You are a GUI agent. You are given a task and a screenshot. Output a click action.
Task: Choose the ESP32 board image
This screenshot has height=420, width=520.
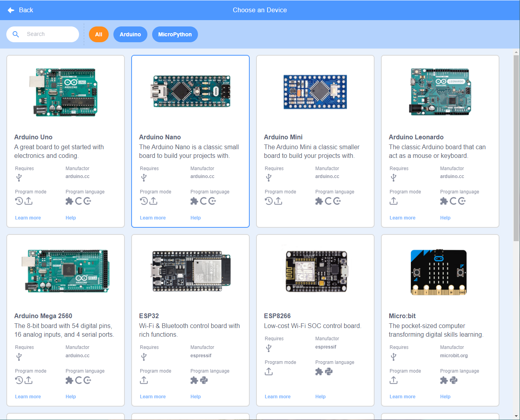pos(191,272)
